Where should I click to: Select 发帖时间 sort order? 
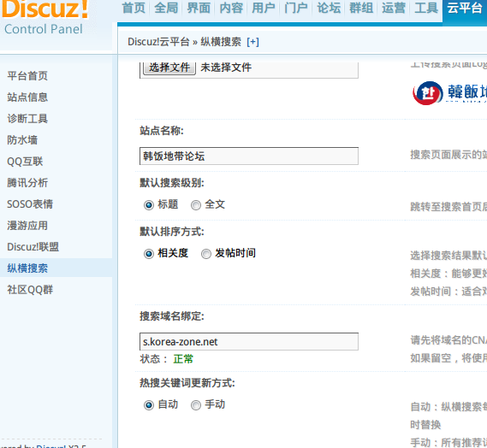click(206, 254)
